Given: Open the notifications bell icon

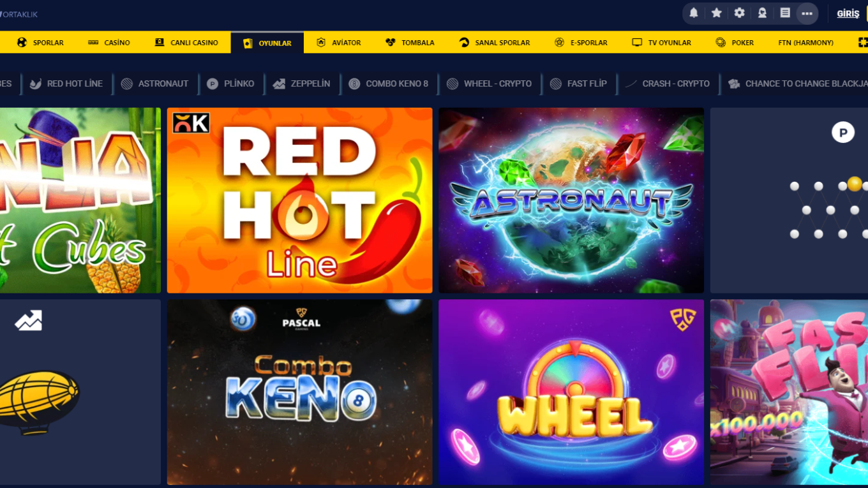Looking at the screenshot, I should (x=694, y=13).
